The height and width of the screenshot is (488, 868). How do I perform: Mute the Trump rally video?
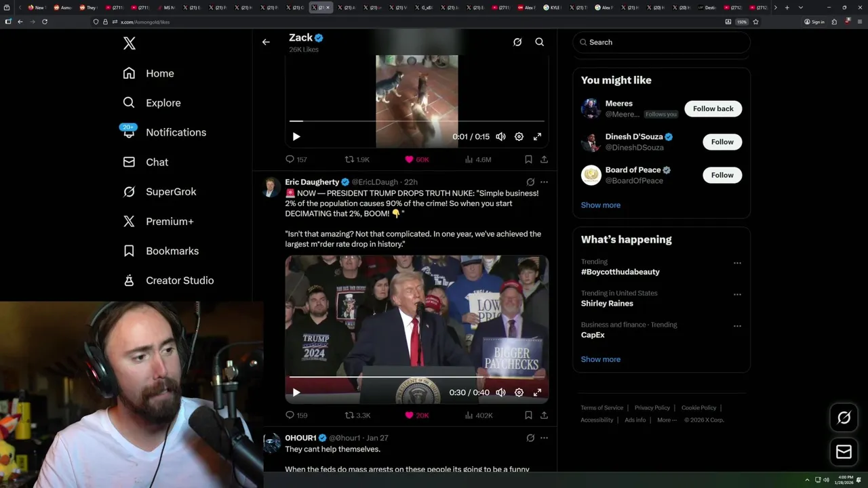point(500,392)
